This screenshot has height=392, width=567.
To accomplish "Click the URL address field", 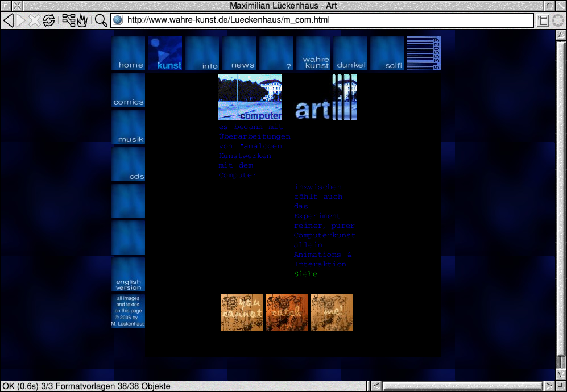I will coord(324,20).
